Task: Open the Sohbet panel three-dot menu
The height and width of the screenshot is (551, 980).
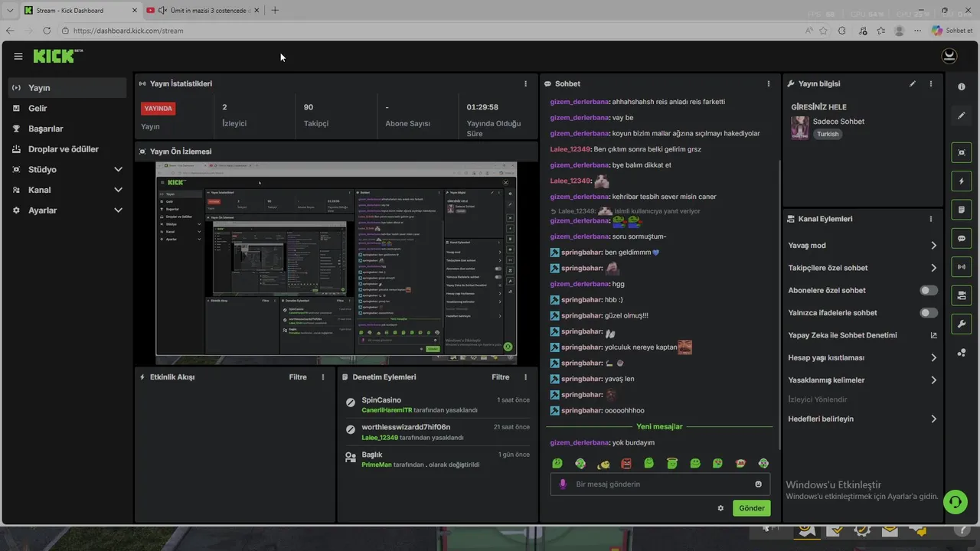Action: pyautogui.click(x=769, y=83)
